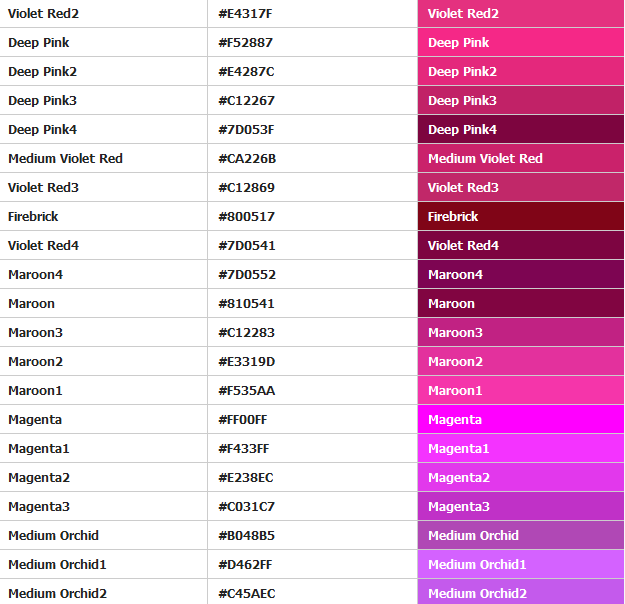The image size is (625, 604).
Task: Select the Violet Red3 name cell
Action: pyautogui.click(x=43, y=188)
